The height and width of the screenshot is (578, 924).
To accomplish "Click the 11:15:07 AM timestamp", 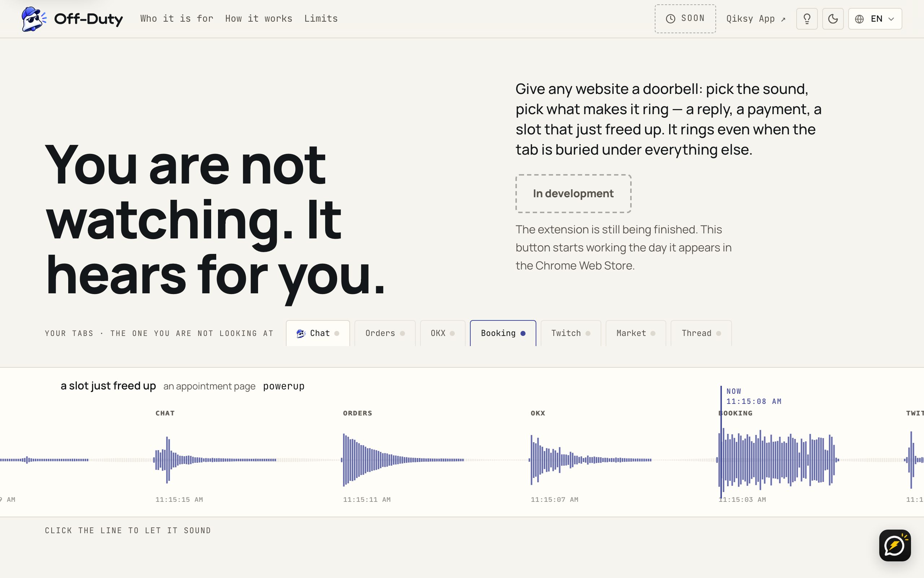I will (x=554, y=500).
